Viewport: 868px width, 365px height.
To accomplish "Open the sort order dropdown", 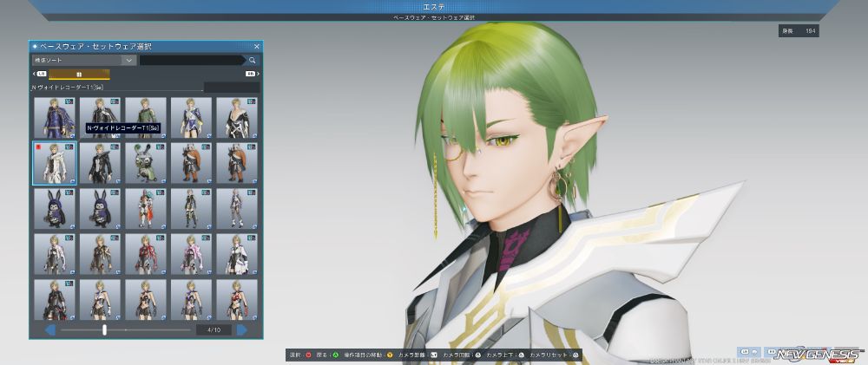I will 83,61.
